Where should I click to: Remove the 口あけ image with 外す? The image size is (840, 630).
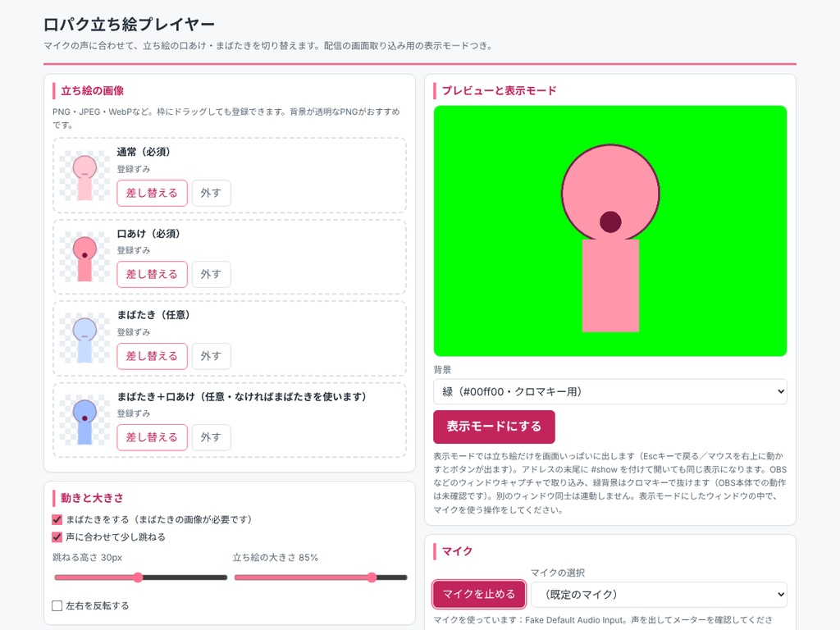(211, 274)
